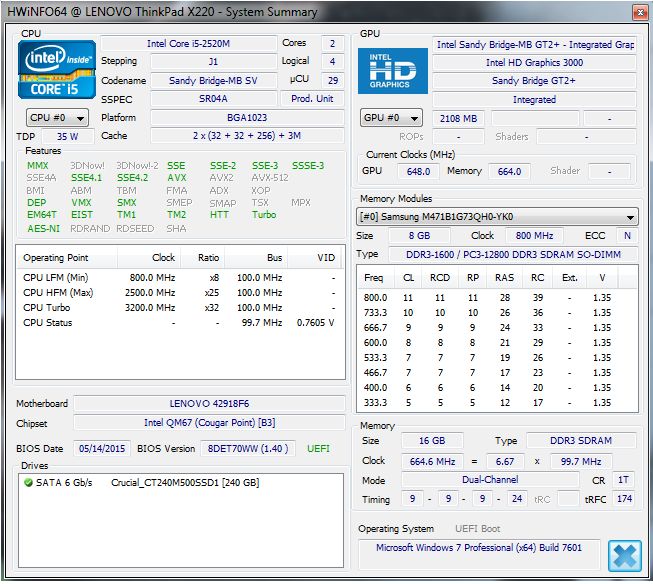Click the Clock column header in CPU table
The image size is (653, 584).
coord(149,258)
